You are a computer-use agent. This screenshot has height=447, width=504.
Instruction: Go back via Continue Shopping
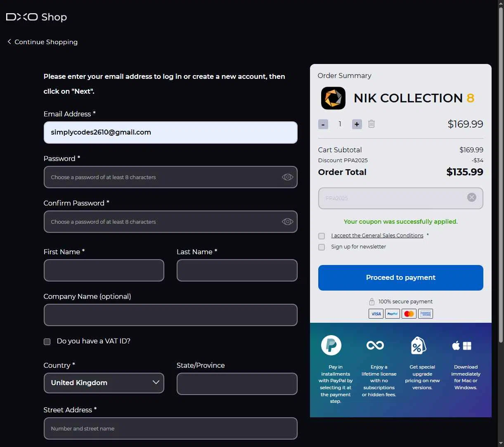coord(43,42)
